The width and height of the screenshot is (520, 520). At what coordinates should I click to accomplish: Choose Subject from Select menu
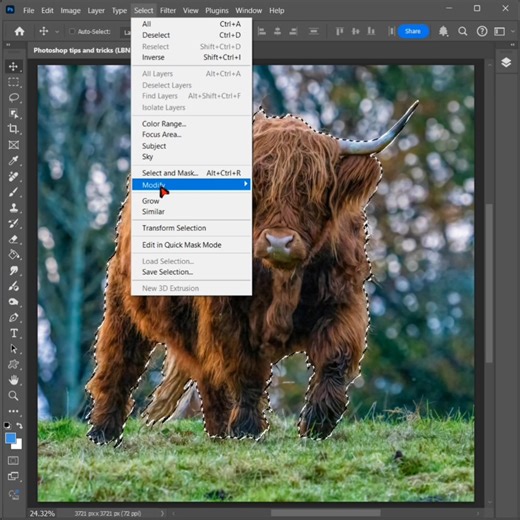pyautogui.click(x=192, y=146)
